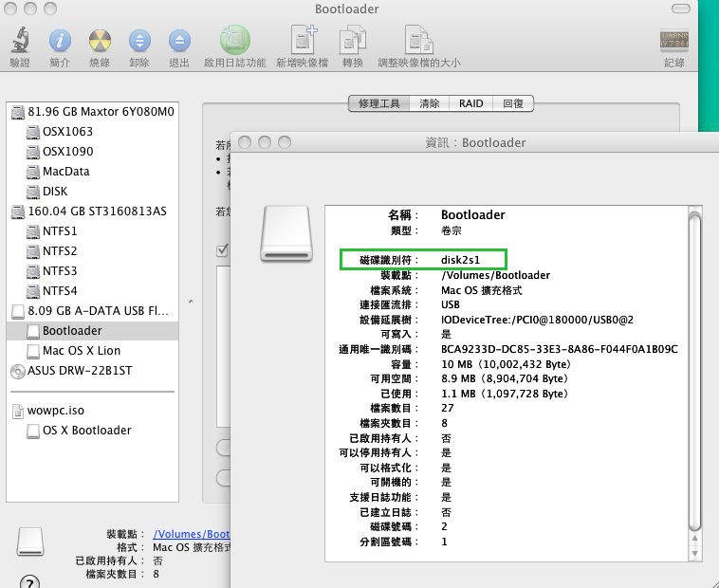Click the available space 8.9 MB value
The height and width of the screenshot is (588, 719).
505,378
